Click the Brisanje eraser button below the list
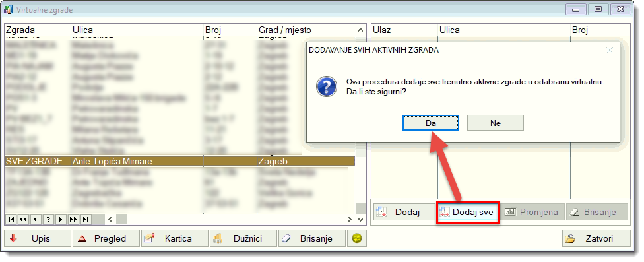Image resolution: width=644 pixels, height=262 pixels. pos(312,238)
